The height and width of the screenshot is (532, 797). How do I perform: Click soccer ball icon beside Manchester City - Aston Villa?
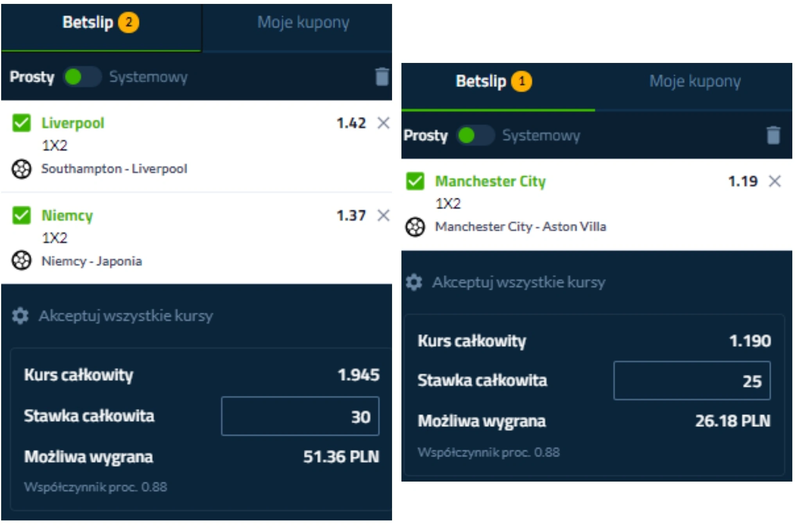[x=415, y=227]
